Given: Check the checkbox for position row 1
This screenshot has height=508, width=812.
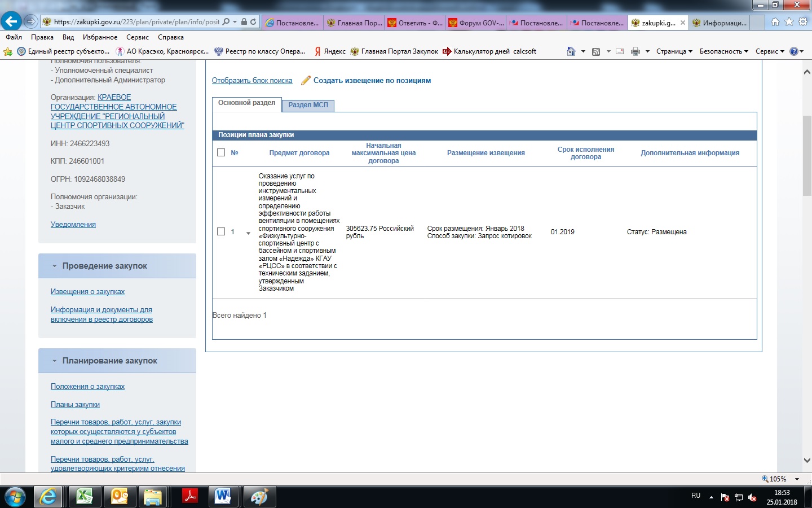Looking at the screenshot, I should 221,231.
